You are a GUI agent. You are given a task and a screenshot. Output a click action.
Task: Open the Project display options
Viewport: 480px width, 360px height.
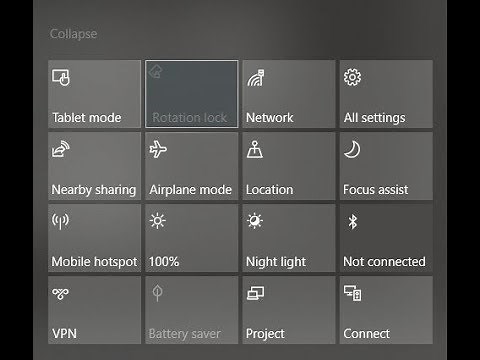click(x=289, y=310)
